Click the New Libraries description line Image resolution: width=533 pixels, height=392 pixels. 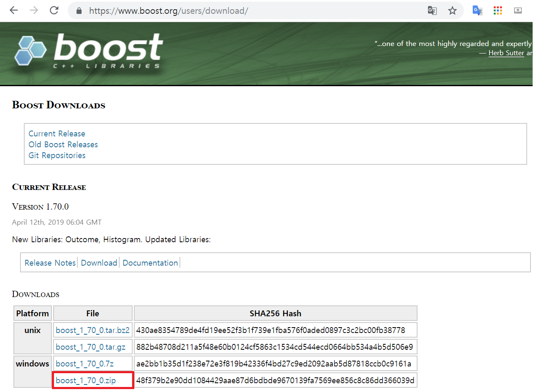click(111, 240)
